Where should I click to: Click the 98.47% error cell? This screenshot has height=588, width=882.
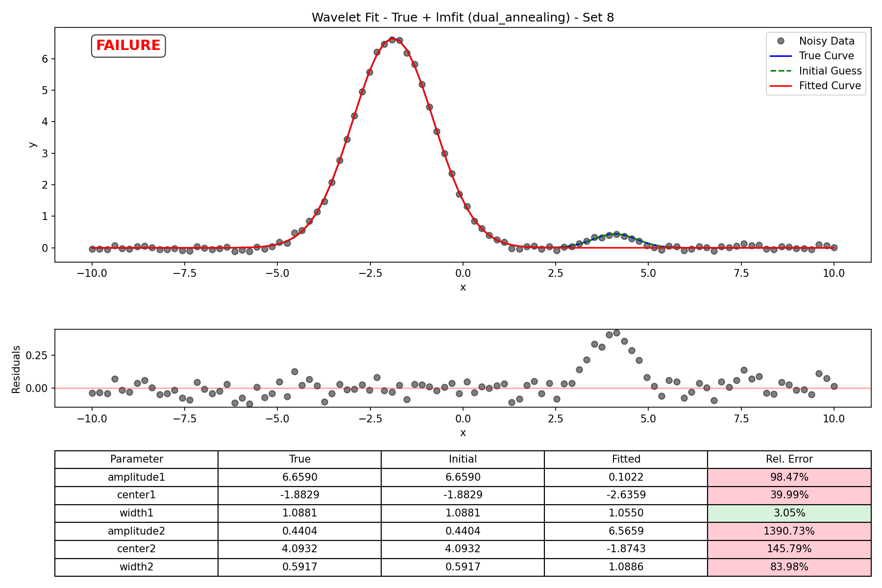789,477
